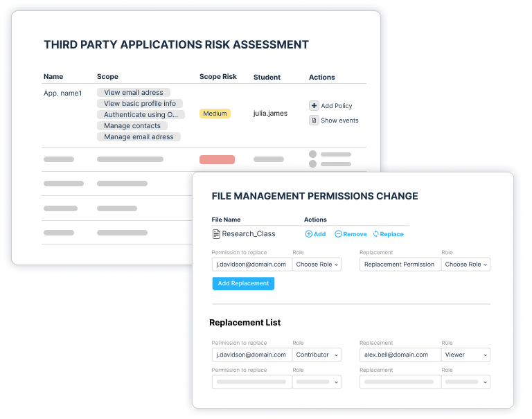This screenshot has height=419, width=532.
Task: Click the Replacement Permission input field
Action: [400, 265]
